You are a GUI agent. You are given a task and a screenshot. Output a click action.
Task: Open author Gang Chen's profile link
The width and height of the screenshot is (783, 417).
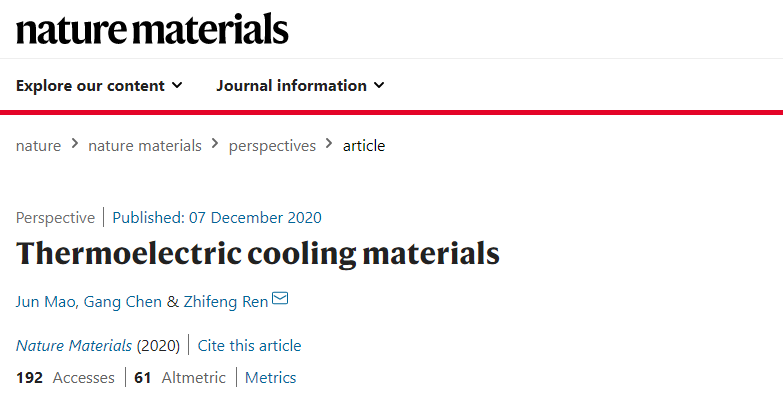(122, 302)
